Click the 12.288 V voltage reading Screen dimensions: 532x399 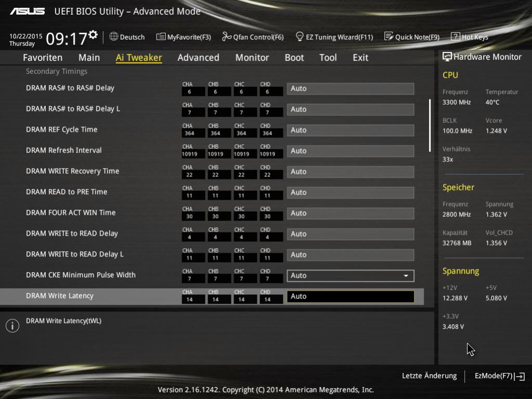pos(455,298)
